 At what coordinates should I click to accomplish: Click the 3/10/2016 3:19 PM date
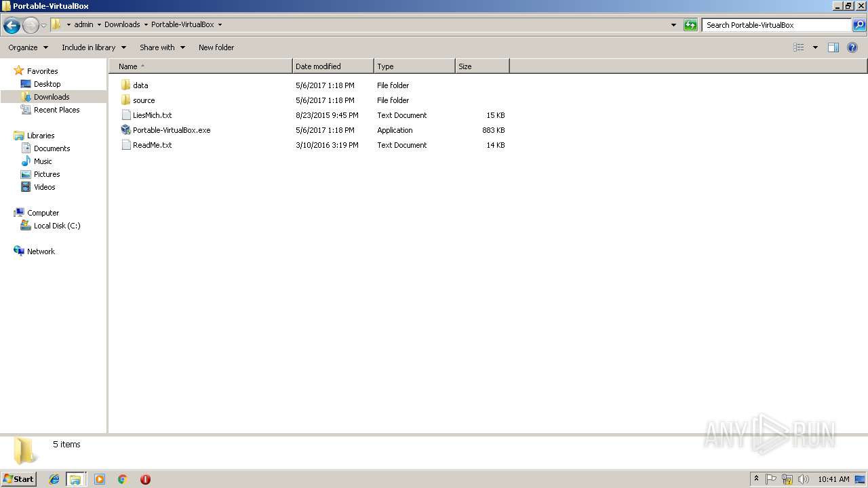(327, 145)
